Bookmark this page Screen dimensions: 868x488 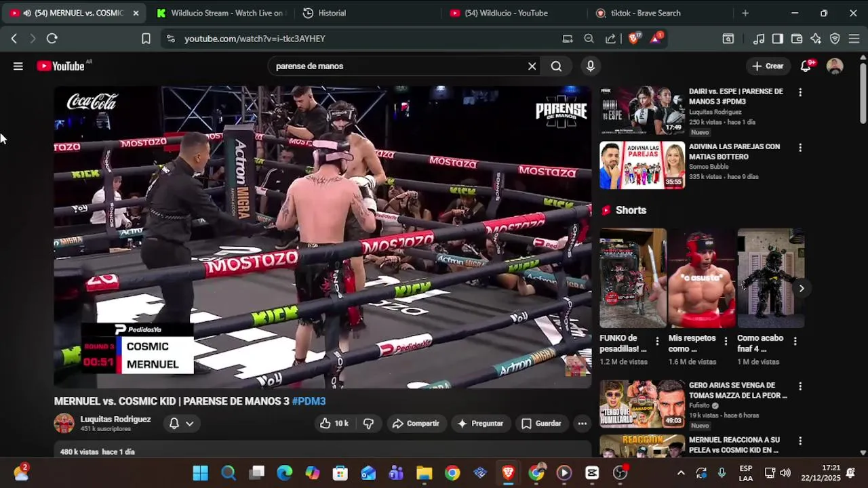(x=146, y=39)
